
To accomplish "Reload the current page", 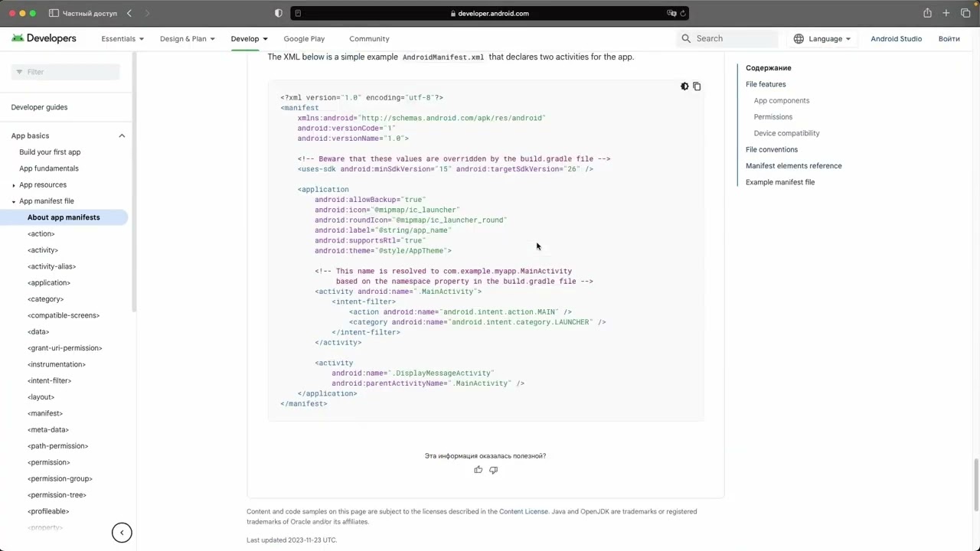I will pos(683,13).
